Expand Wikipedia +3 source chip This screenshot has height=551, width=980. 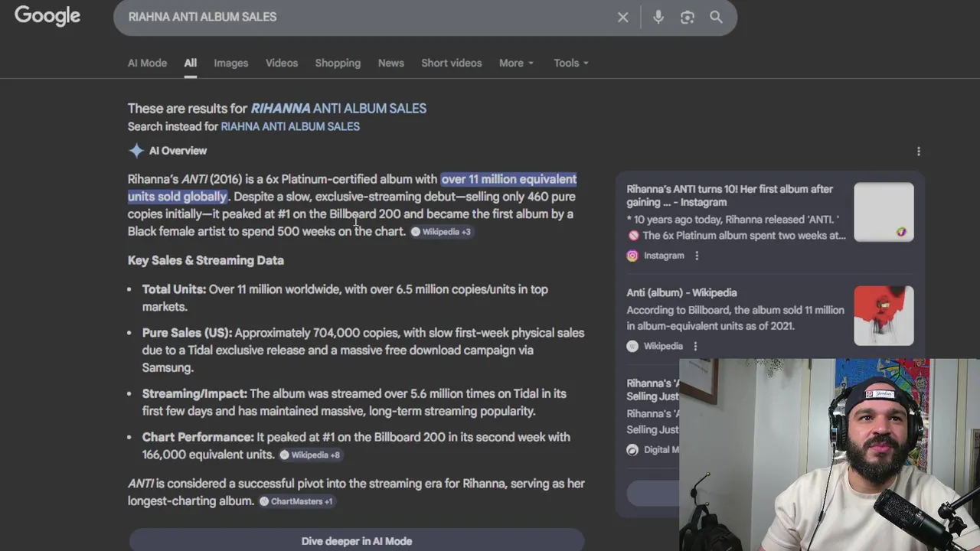(x=441, y=232)
